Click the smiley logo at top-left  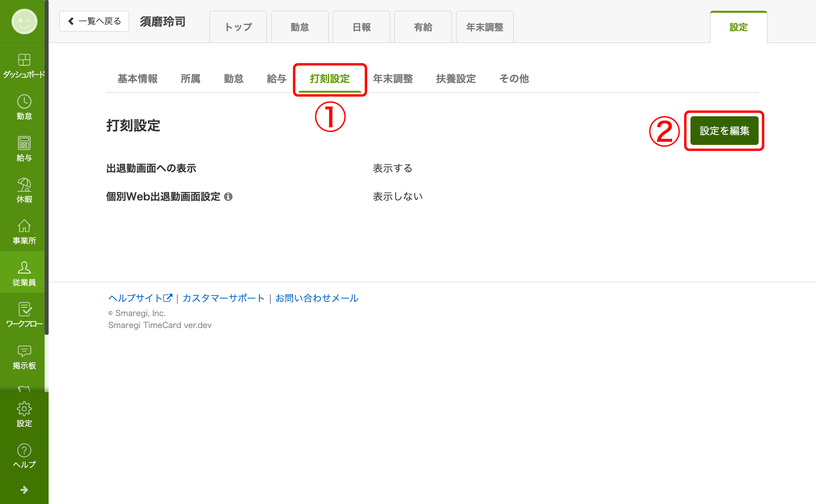pos(24,21)
